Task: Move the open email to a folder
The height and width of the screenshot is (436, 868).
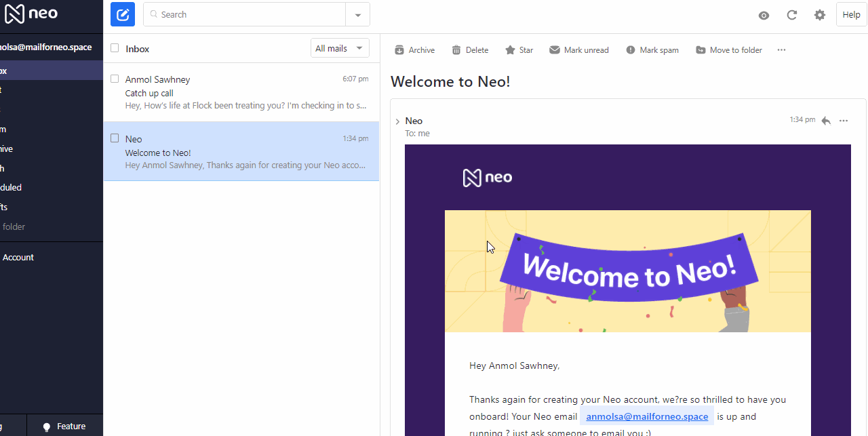Action: click(728, 50)
